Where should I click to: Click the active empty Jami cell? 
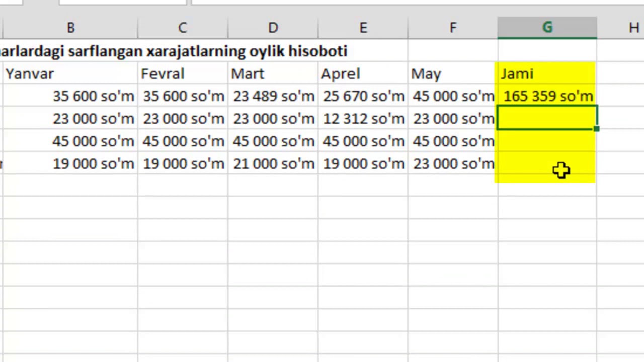point(547,118)
